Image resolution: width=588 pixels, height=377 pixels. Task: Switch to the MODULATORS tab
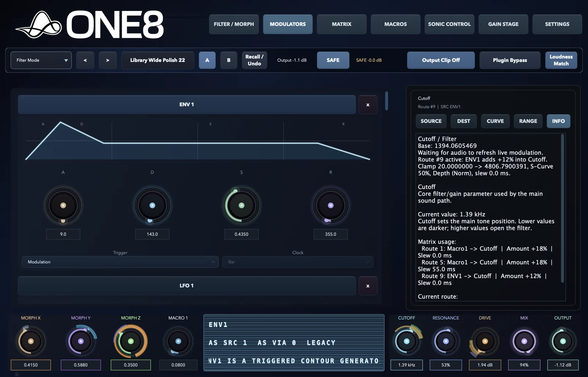288,24
